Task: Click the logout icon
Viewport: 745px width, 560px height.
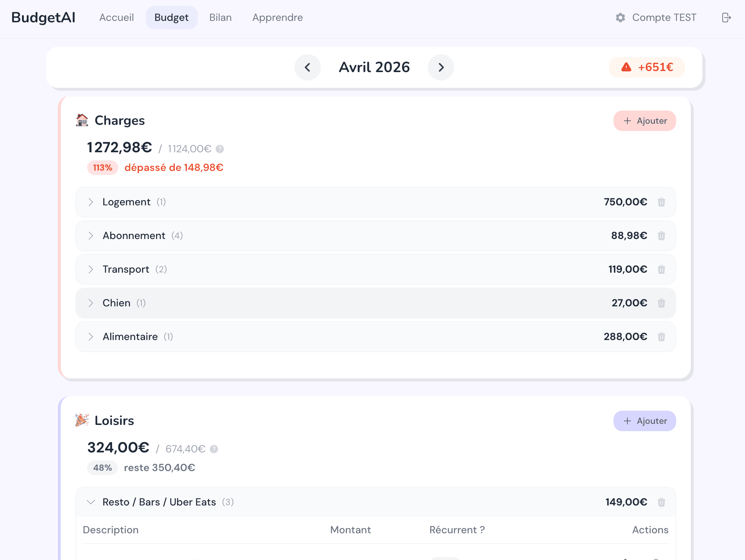Action: 726,18
